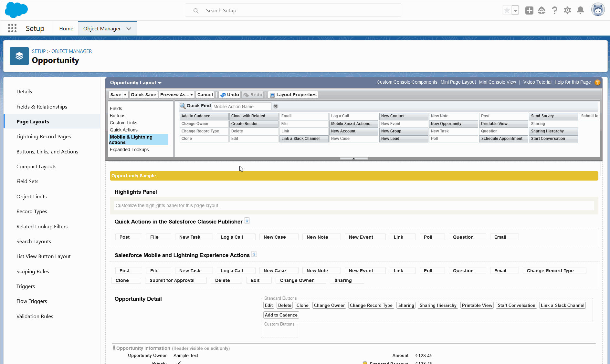The width and height of the screenshot is (610, 364).
Task: Select the Buttons palette category
Action: click(118, 116)
